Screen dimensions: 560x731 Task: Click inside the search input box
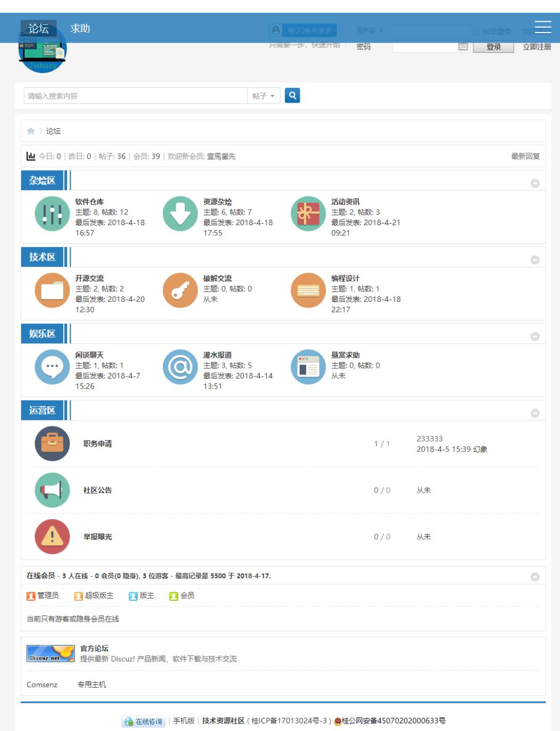coord(133,95)
